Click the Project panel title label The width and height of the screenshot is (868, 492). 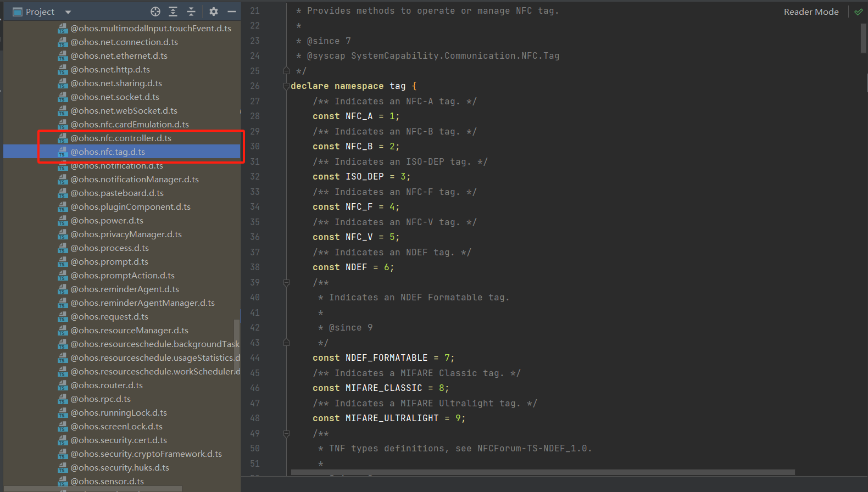tap(40, 12)
